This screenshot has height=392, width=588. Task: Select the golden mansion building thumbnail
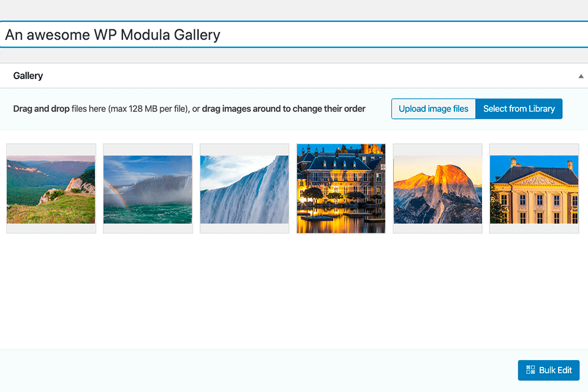pos(533,188)
